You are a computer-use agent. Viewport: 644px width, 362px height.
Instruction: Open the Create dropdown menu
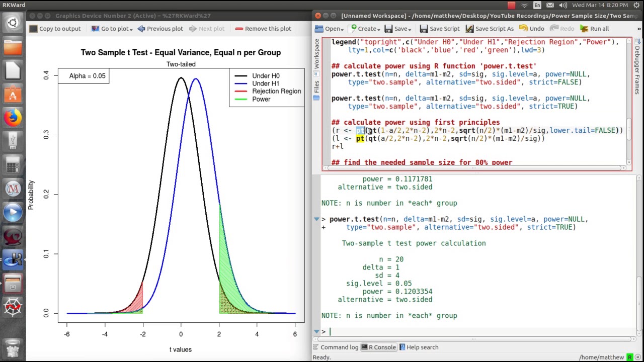pyautogui.click(x=365, y=29)
